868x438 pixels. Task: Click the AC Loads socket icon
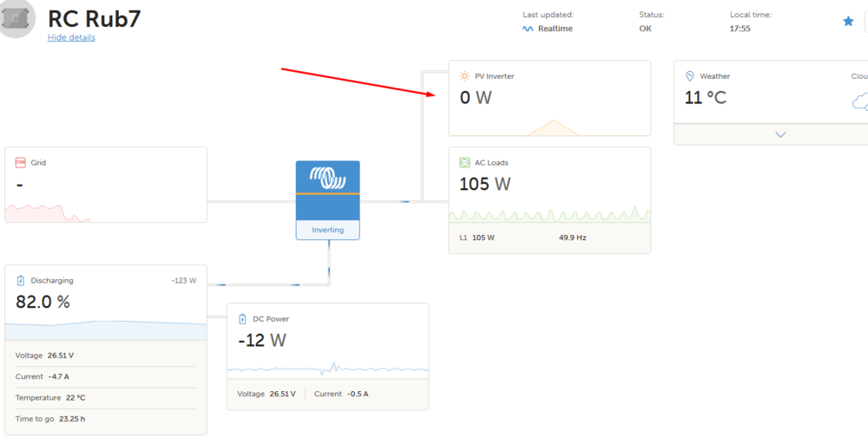click(464, 162)
